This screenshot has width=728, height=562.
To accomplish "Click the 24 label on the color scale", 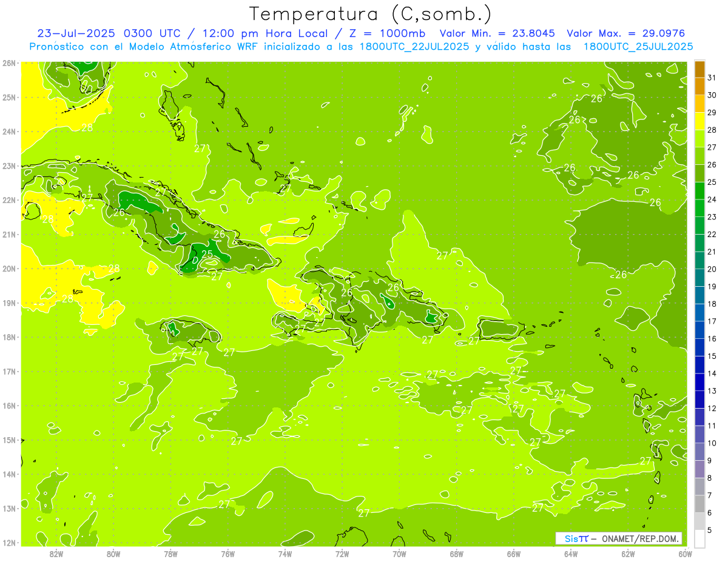I will pyautogui.click(x=712, y=199).
